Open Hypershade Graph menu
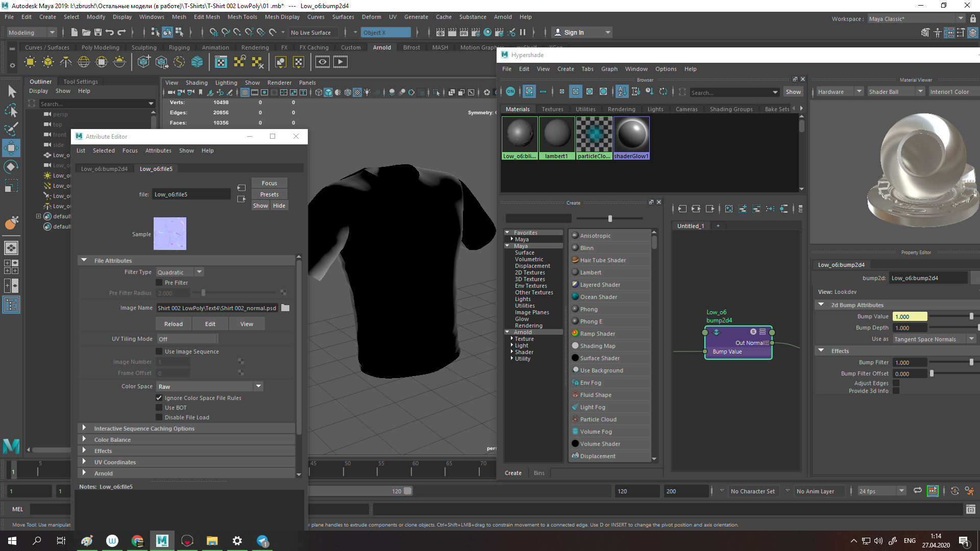 point(609,69)
